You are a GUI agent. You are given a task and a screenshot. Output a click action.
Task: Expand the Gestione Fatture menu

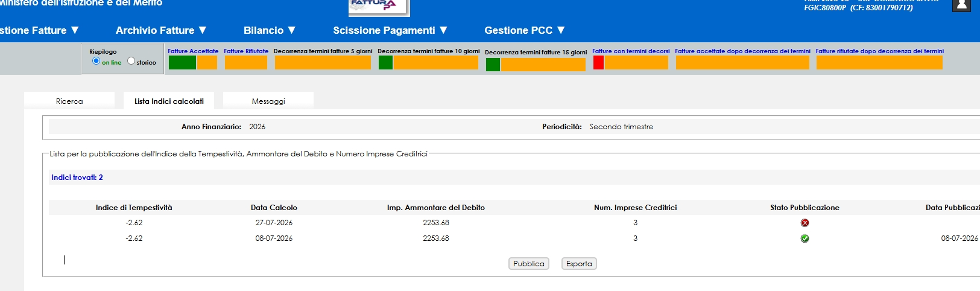pyautogui.click(x=39, y=30)
